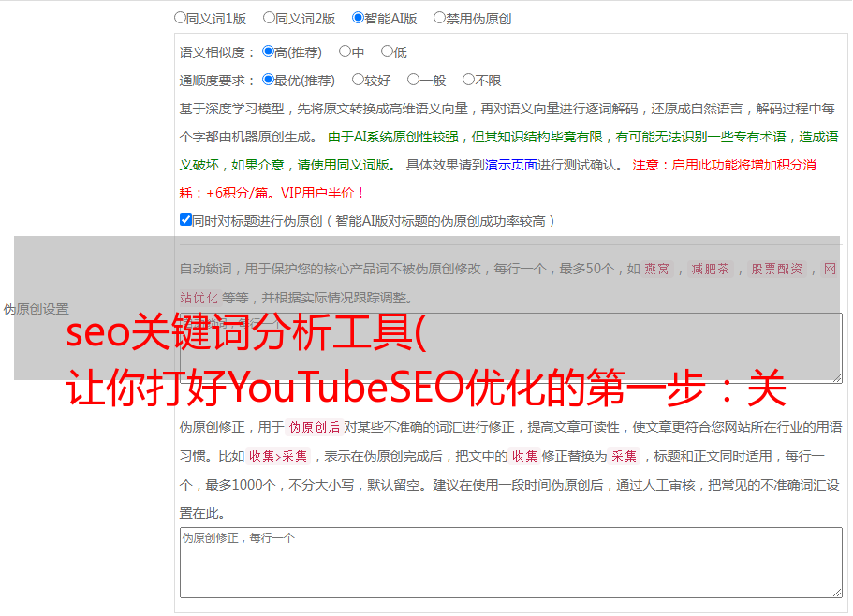Click the 股票配资 example keyword tag
The image size is (853, 616).
coord(777,269)
